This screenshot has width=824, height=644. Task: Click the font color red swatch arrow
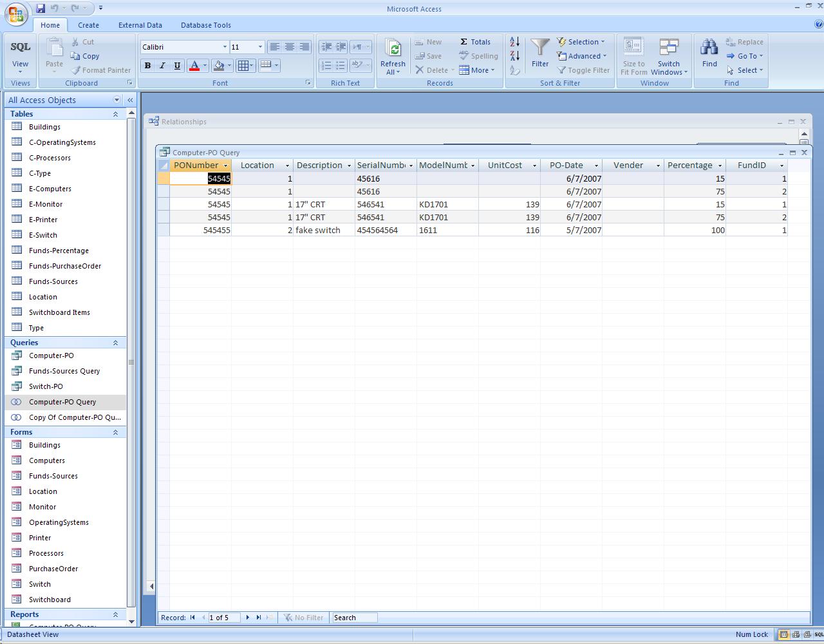tap(205, 65)
